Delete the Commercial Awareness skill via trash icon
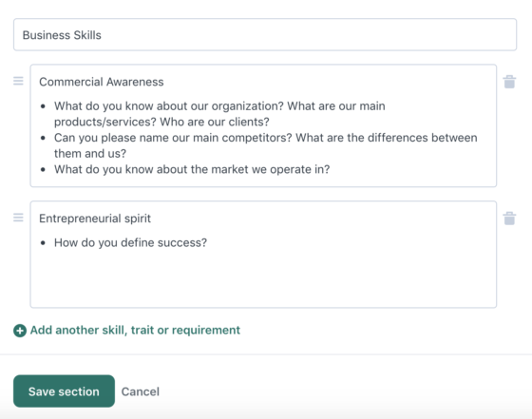The width and height of the screenshot is (532, 419). pyautogui.click(x=509, y=82)
